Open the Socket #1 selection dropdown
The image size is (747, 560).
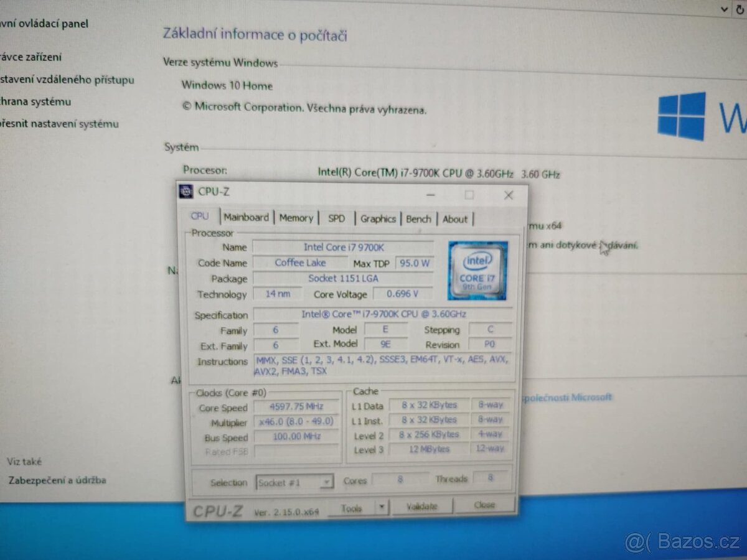(295, 482)
